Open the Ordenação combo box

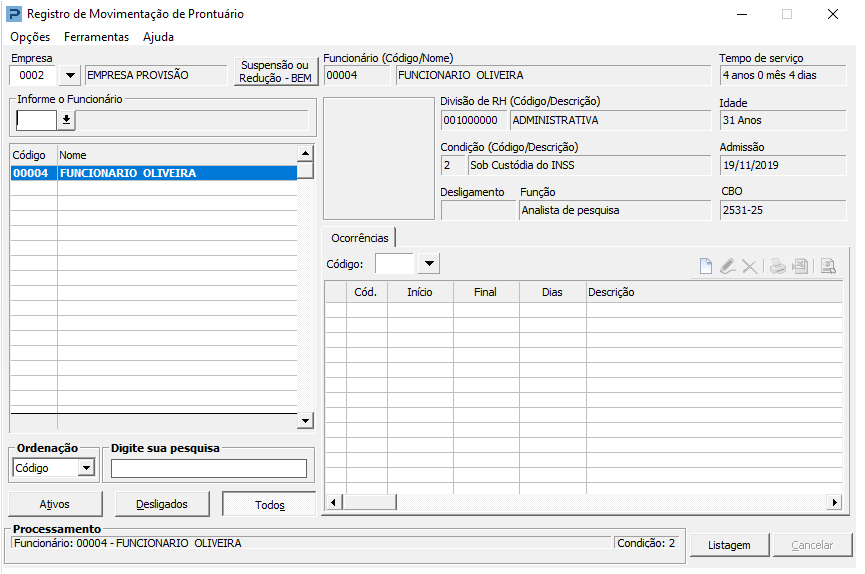[86, 468]
